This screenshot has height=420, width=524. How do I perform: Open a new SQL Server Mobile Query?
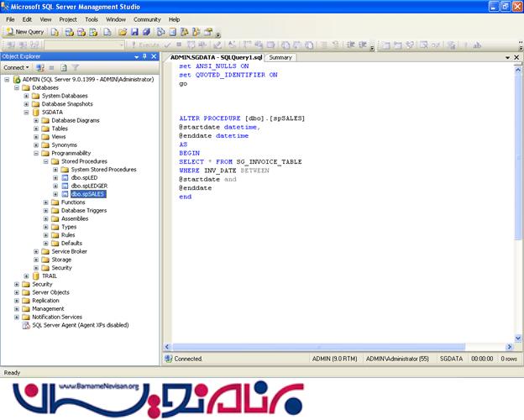click(107, 32)
